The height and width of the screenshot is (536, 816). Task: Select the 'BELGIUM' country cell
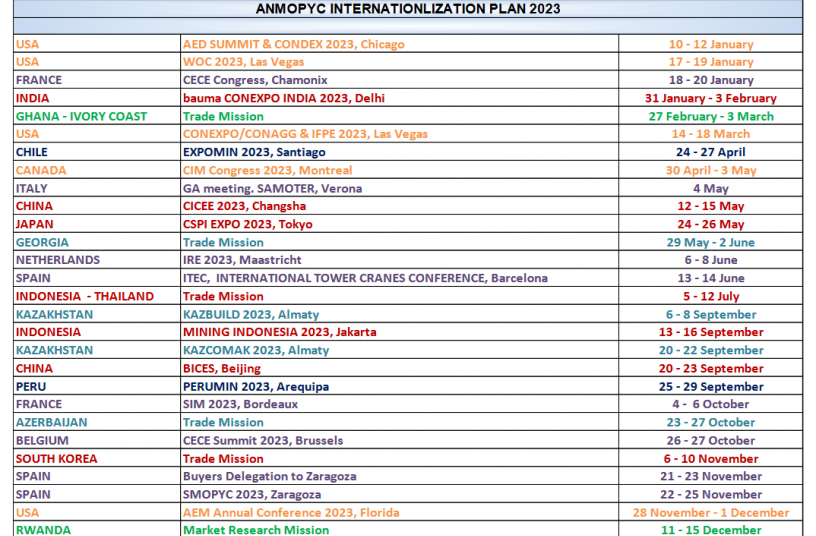coord(97,441)
